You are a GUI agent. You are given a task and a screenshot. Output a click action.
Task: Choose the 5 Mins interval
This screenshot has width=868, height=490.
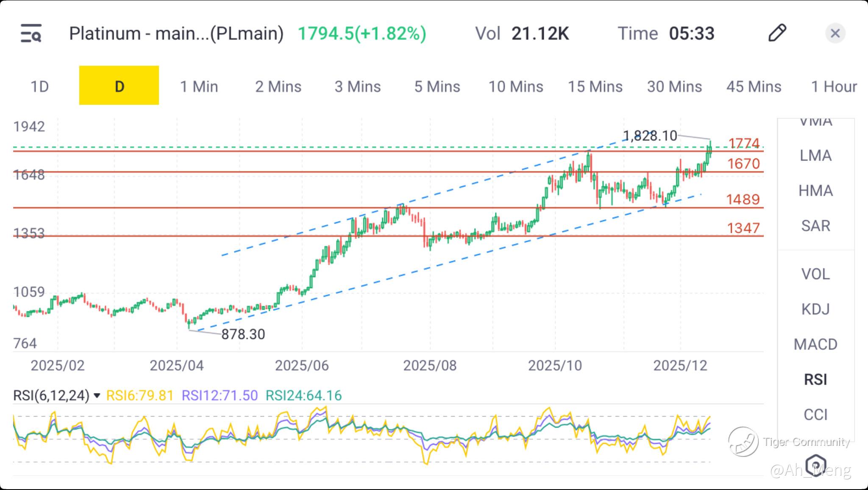pyautogui.click(x=437, y=87)
